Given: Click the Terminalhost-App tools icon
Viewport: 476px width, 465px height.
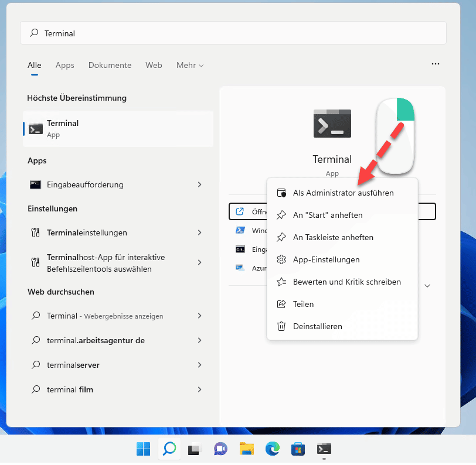Looking at the screenshot, I should coord(35,262).
